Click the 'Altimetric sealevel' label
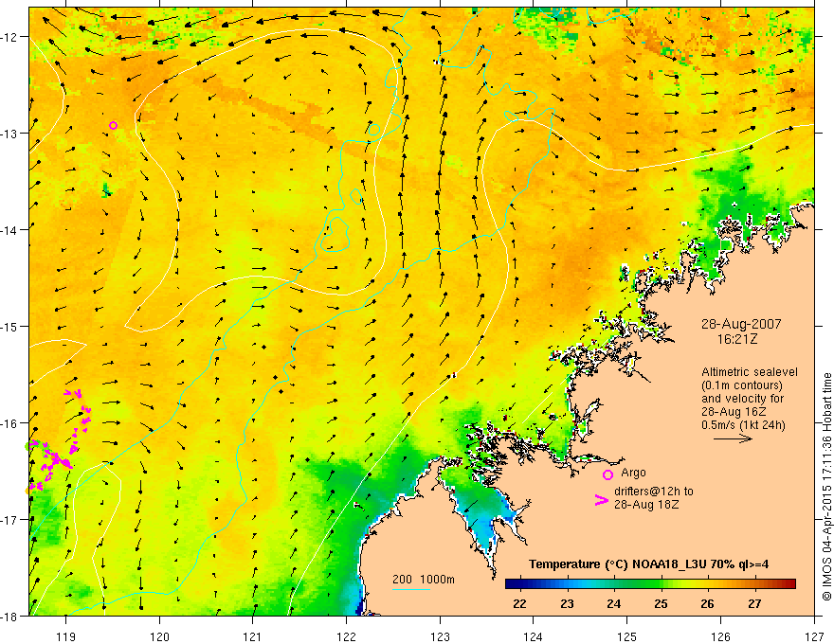The image size is (834, 644). [750, 372]
